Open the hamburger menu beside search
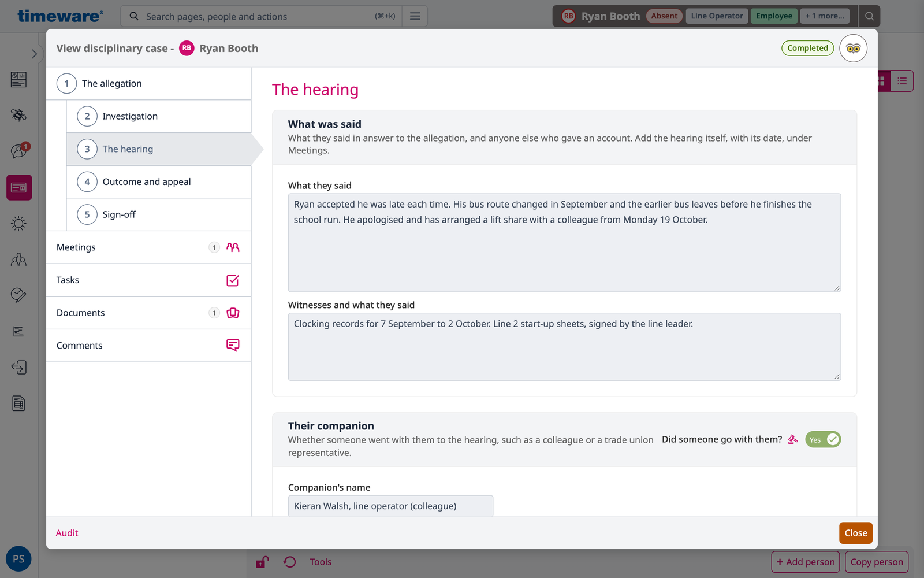The image size is (924, 578). [x=415, y=16]
